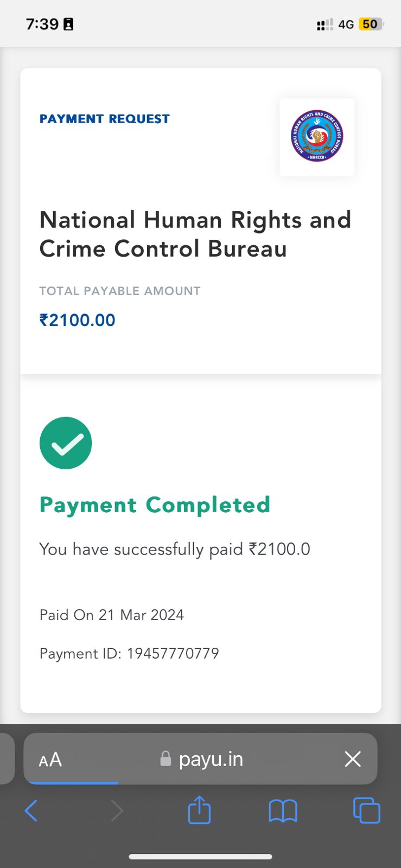Tap the padlock icon beside payu.in
This screenshot has width=401, height=868.
tap(166, 759)
